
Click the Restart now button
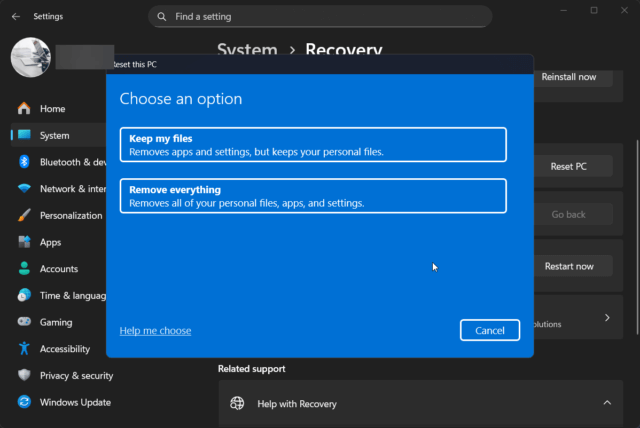pyautogui.click(x=573, y=266)
